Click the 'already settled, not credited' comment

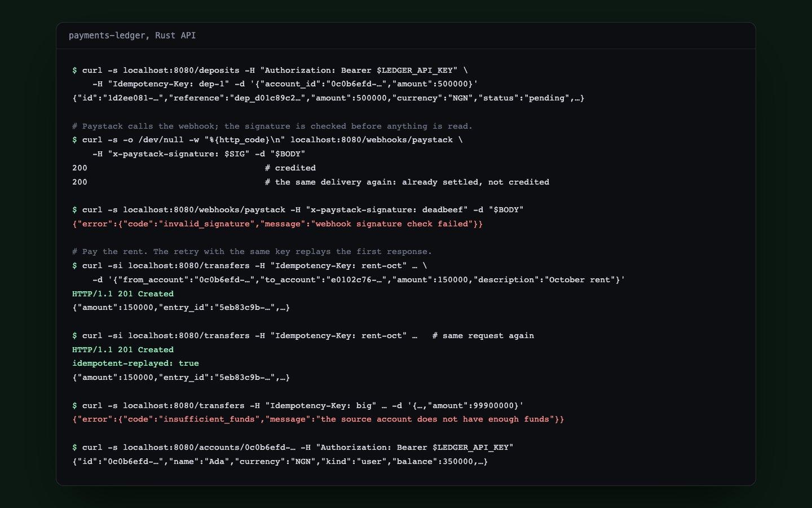pos(407,182)
